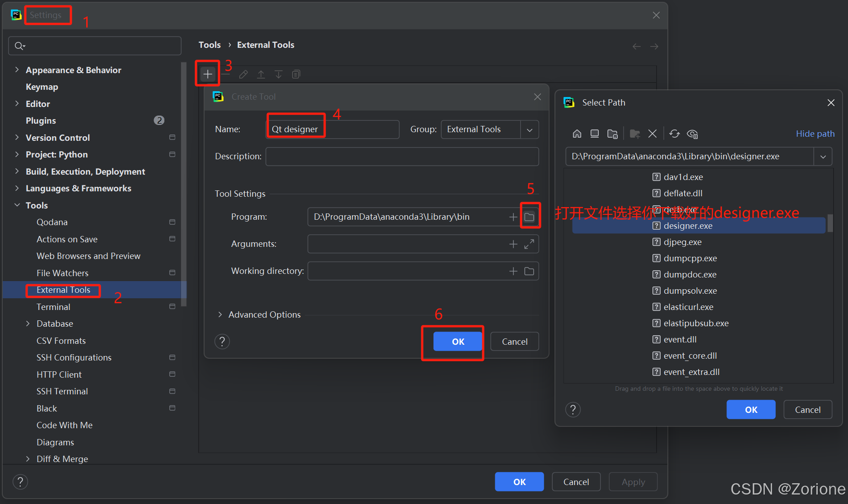The width and height of the screenshot is (848, 504).
Task: Open Help in Settings window
Action: point(20,482)
